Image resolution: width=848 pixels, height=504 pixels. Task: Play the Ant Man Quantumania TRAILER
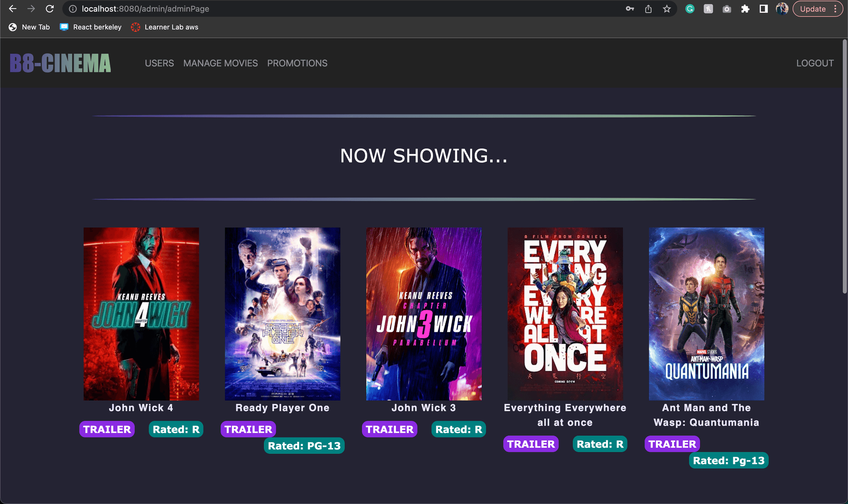click(672, 444)
